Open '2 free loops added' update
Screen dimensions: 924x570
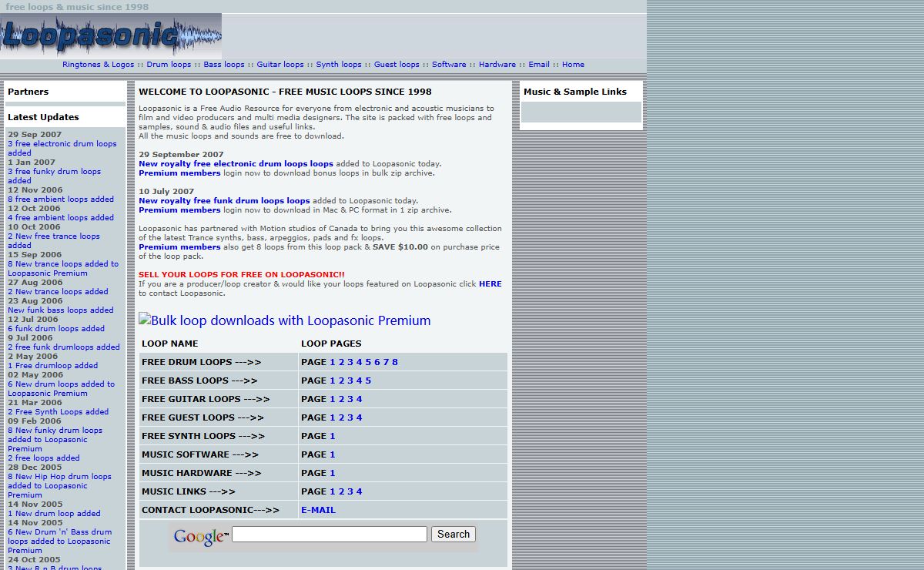click(44, 458)
